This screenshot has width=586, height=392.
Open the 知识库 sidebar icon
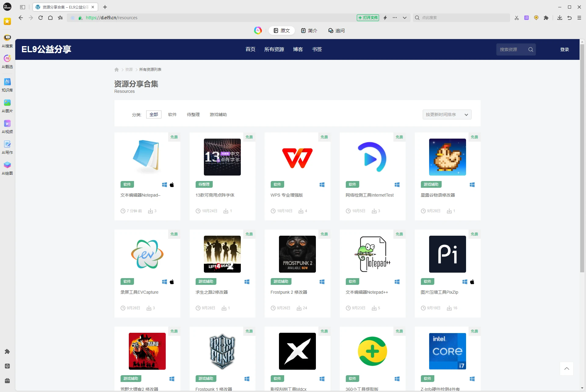[7, 85]
